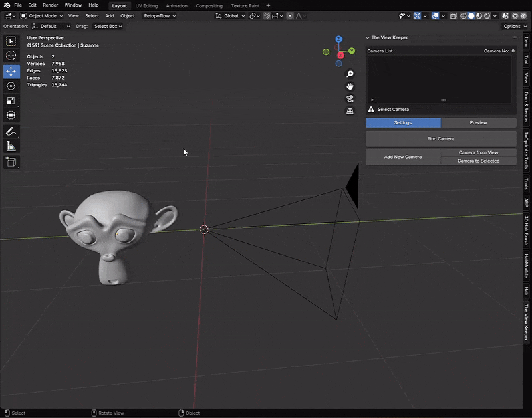The width and height of the screenshot is (532, 418).
Task: Click the Camera to Selected button
Action: click(x=478, y=161)
